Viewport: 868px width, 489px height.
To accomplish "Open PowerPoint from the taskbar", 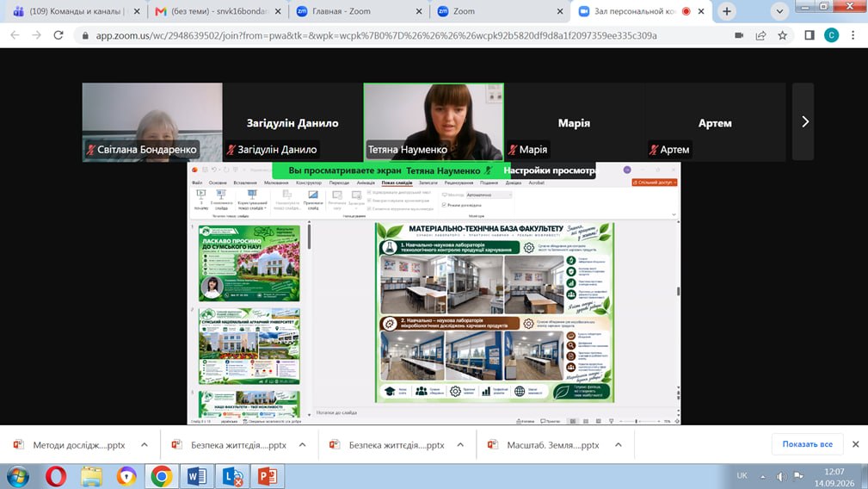I will pos(268,476).
